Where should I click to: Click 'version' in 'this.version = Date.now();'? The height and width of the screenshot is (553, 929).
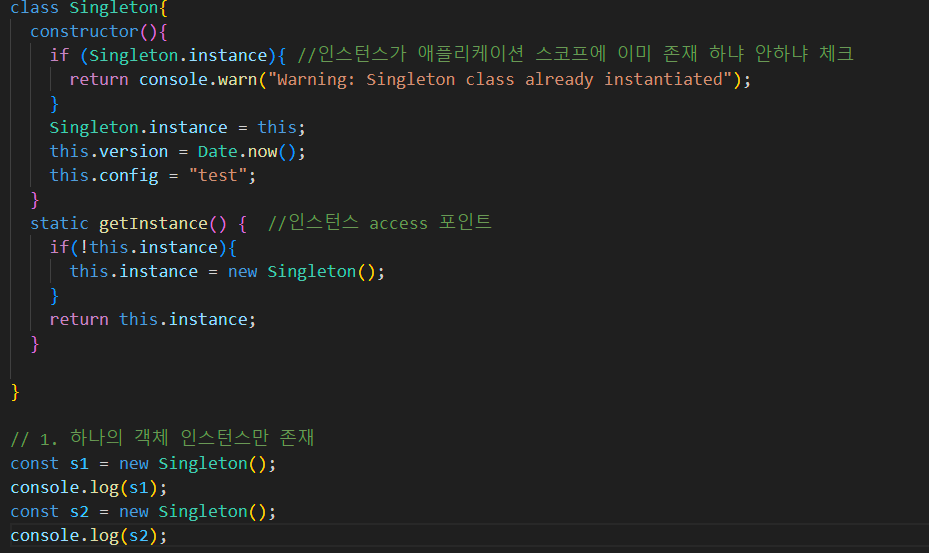pyautogui.click(x=133, y=152)
